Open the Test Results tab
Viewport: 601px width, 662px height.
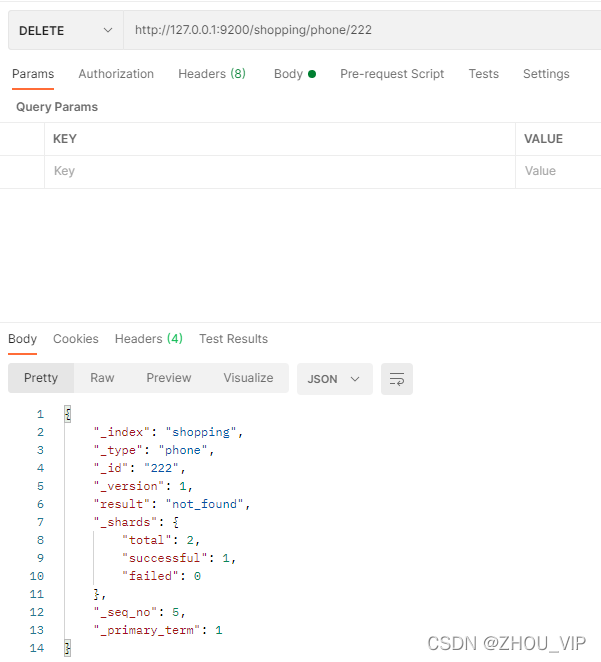(233, 339)
